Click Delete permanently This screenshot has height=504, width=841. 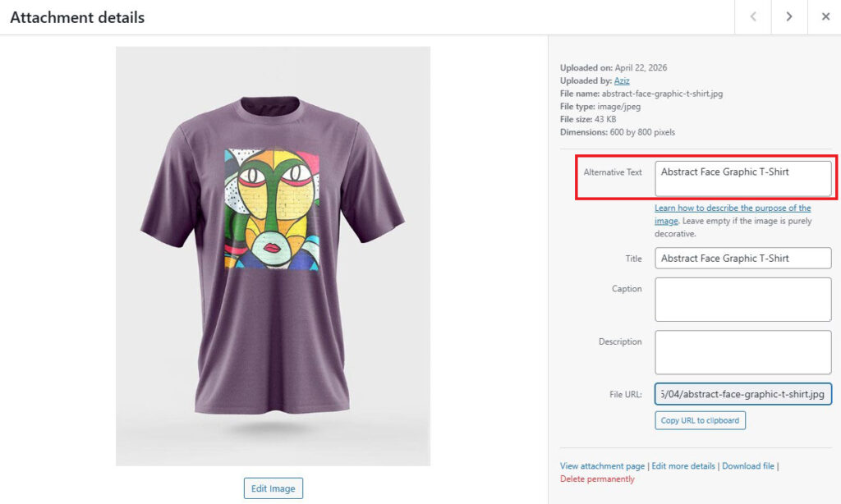click(x=596, y=479)
